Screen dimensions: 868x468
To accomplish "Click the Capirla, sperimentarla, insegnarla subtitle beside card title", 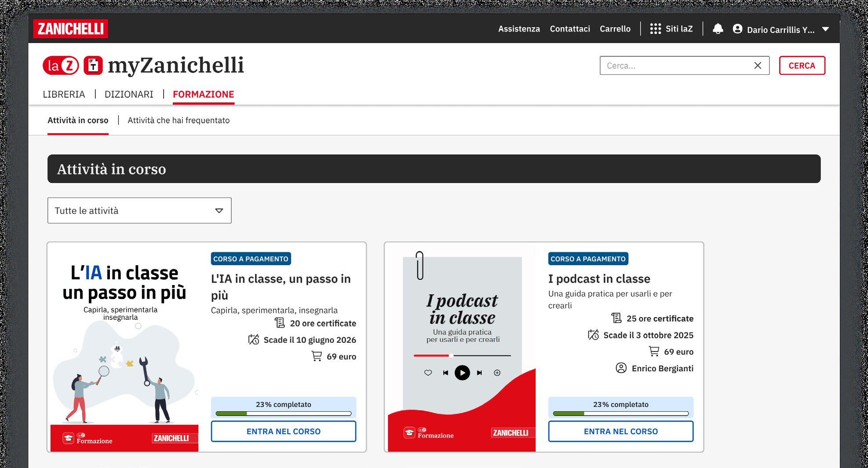I will [x=274, y=310].
